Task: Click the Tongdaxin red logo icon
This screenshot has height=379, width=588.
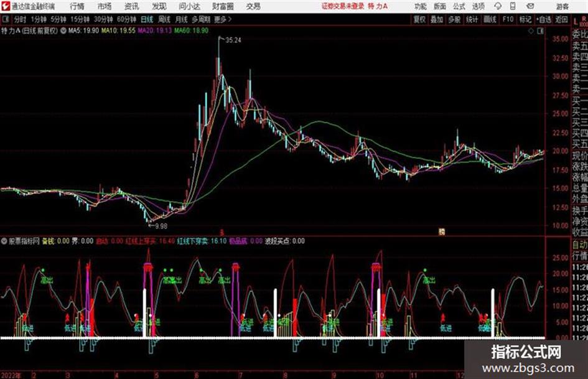Action: pyautogui.click(x=6, y=6)
